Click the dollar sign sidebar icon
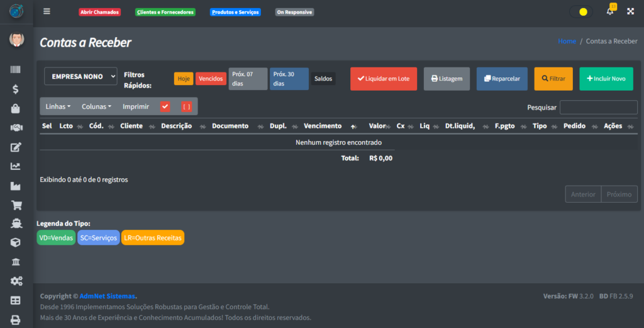 click(x=16, y=89)
